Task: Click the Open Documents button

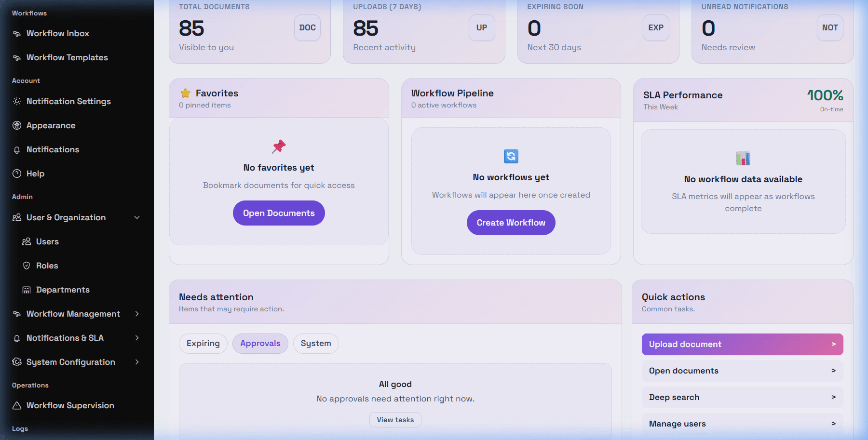Action: pos(279,213)
